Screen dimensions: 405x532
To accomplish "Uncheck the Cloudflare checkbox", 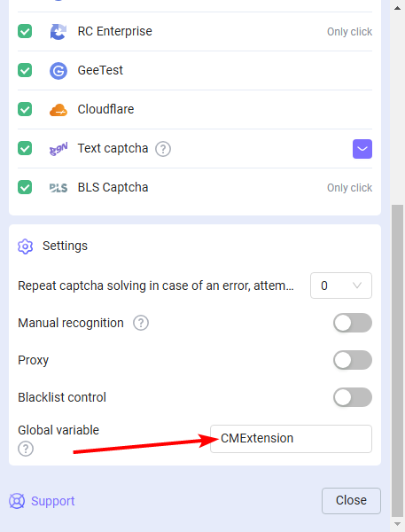I will click(x=25, y=109).
